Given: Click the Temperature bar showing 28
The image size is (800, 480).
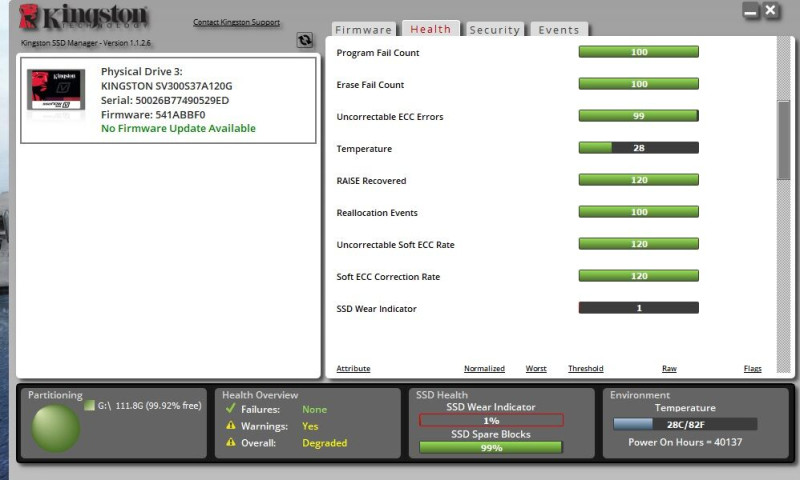Looking at the screenshot, I should pyautogui.click(x=639, y=148).
